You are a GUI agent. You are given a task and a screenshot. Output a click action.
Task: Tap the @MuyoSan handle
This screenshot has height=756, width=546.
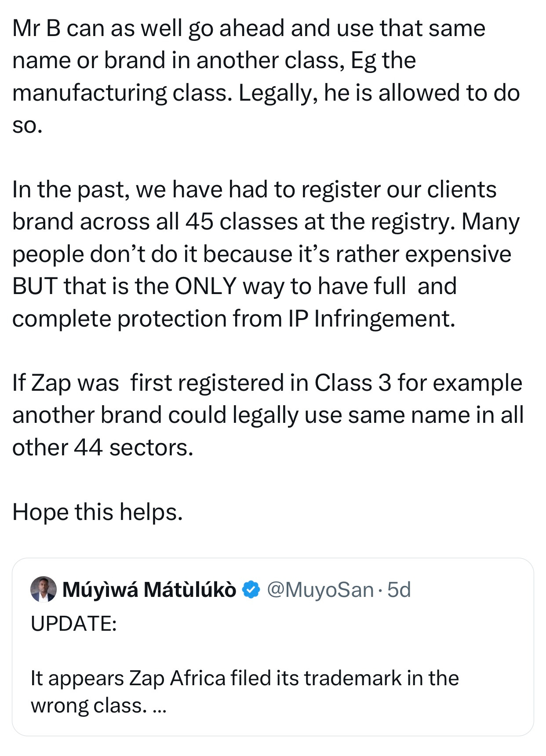[x=320, y=589]
